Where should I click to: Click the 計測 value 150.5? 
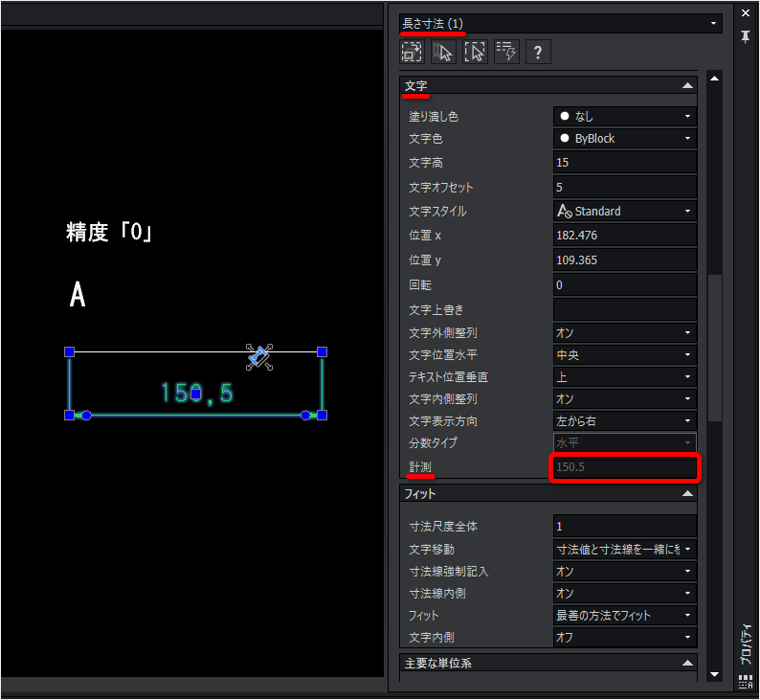click(625, 467)
